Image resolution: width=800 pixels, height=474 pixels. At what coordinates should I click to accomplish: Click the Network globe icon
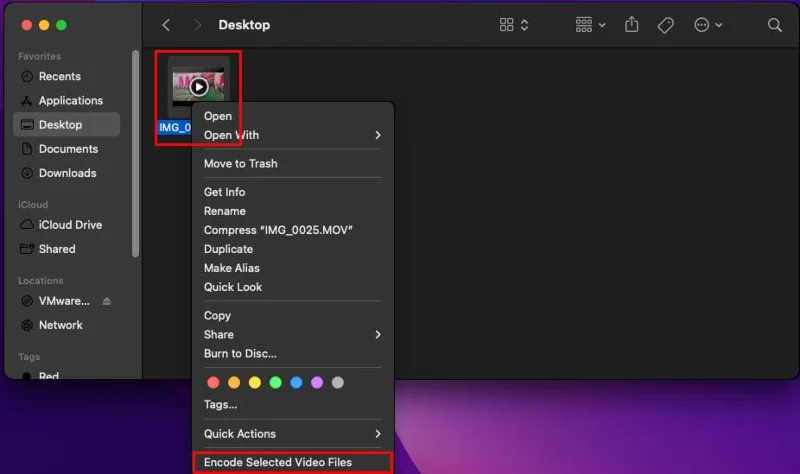(x=27, y=325)
